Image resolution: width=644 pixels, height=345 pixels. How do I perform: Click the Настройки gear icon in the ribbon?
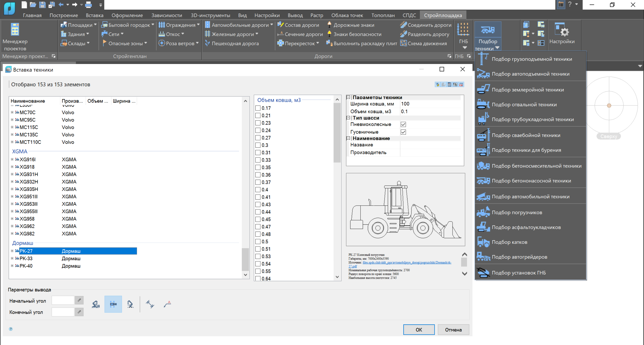click(x=562, y=34)
